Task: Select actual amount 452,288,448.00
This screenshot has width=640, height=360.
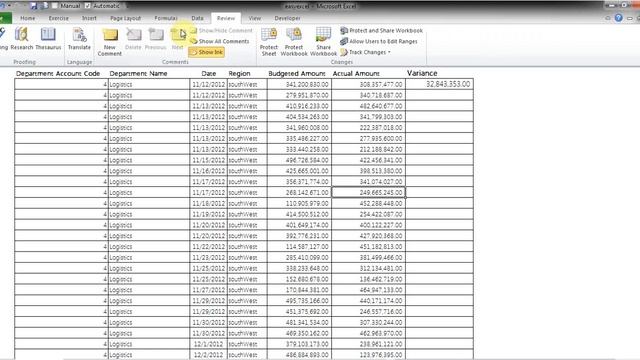Action: (368, 203)
